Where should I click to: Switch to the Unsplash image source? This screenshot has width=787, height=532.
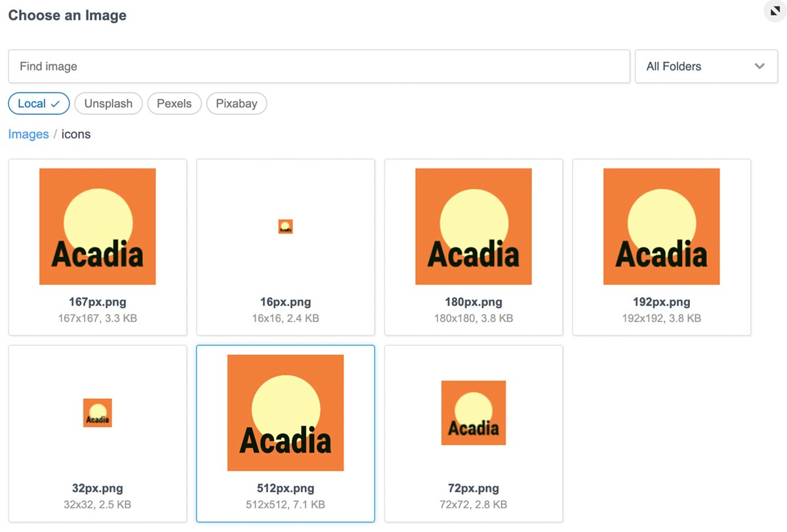tap(108, 104)
